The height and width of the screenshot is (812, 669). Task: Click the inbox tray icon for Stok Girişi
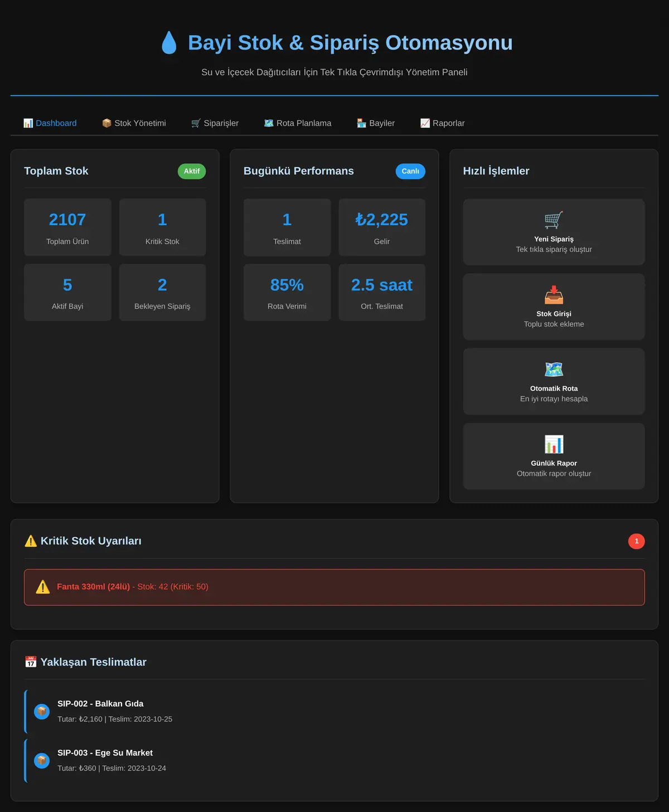(554, 295)
